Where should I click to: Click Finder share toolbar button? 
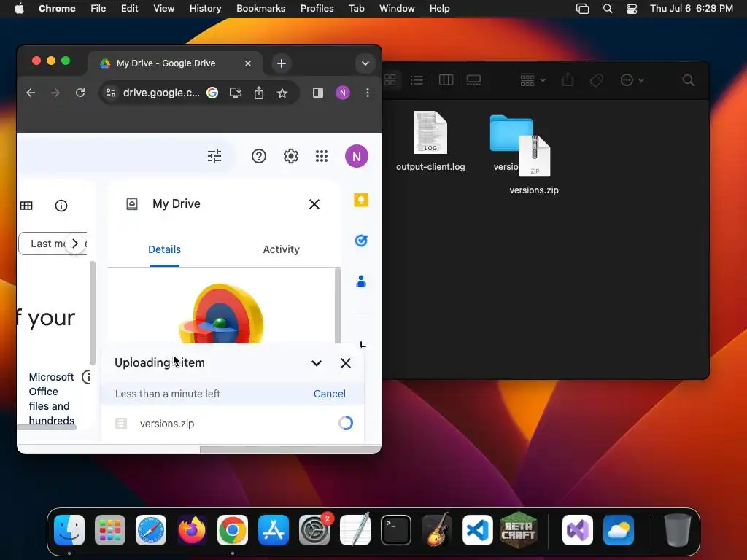[568, 80]
